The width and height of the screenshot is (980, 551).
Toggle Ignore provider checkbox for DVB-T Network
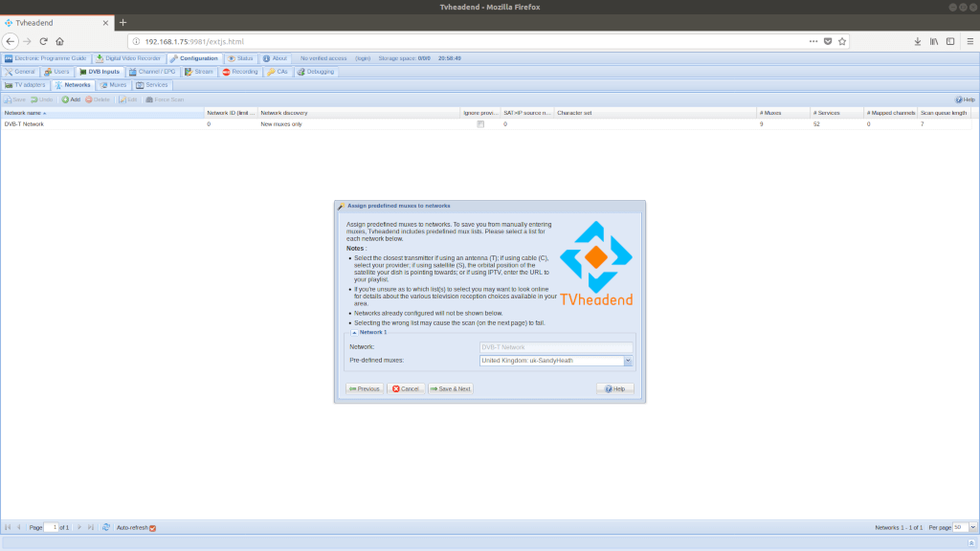coord(480,124)
